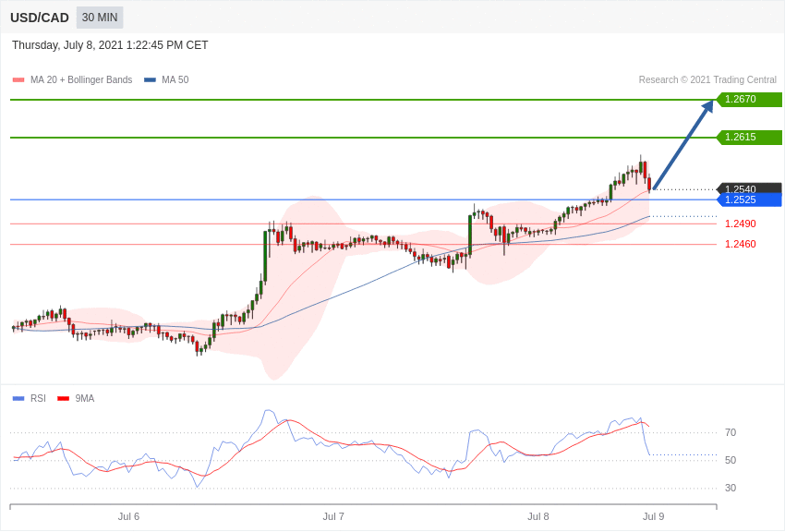Click the blue 1.2525 pivot price tag

tap(749, 200)
